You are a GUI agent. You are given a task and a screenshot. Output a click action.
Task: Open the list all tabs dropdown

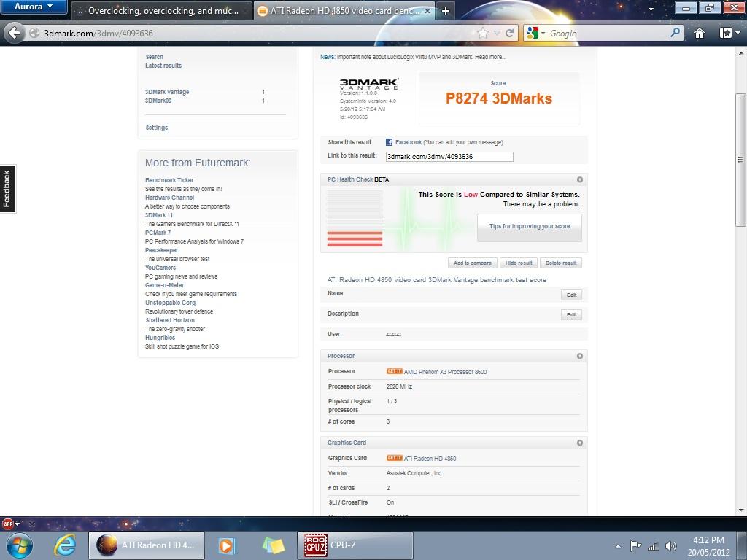(x=651, y=9)
